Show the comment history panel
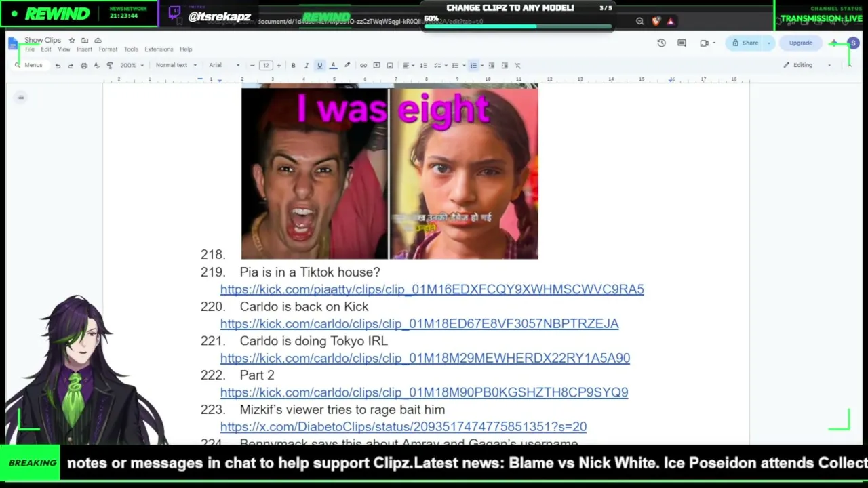This screenshot has width=868, height=488. [682, 43]
